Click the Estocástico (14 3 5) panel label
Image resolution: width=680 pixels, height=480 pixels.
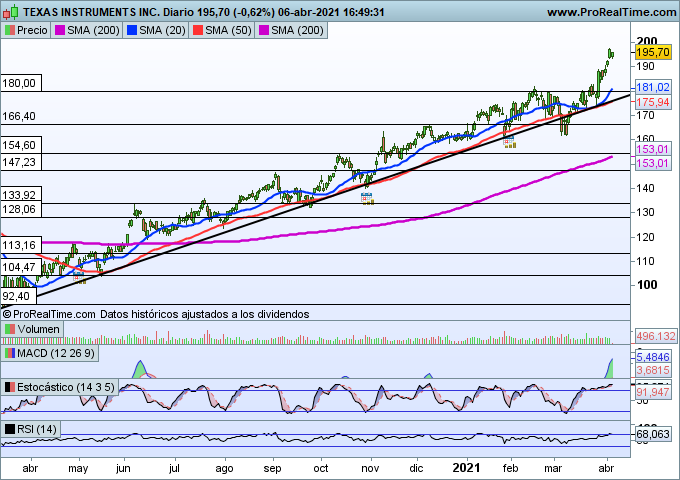(60, 387)
